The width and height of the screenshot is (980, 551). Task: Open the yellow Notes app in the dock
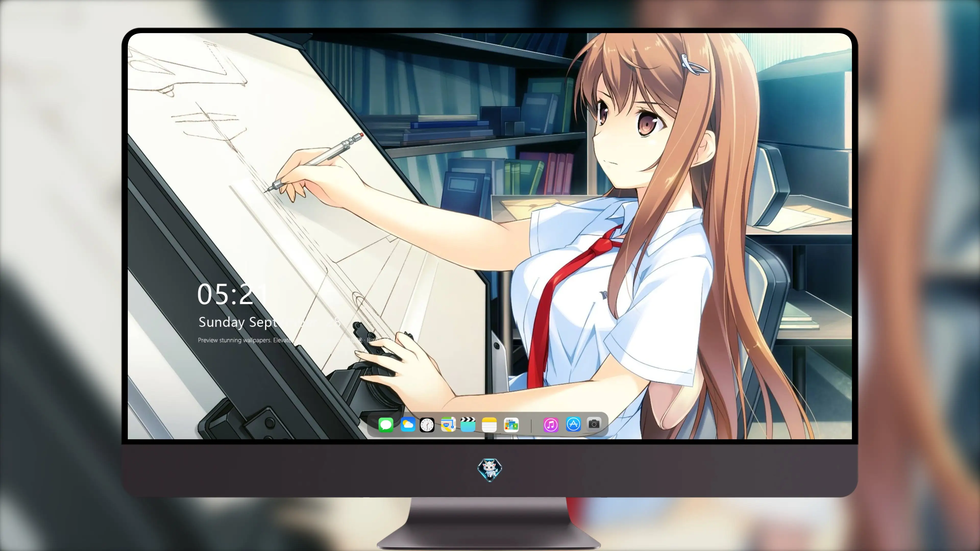(x=489, y=424)
